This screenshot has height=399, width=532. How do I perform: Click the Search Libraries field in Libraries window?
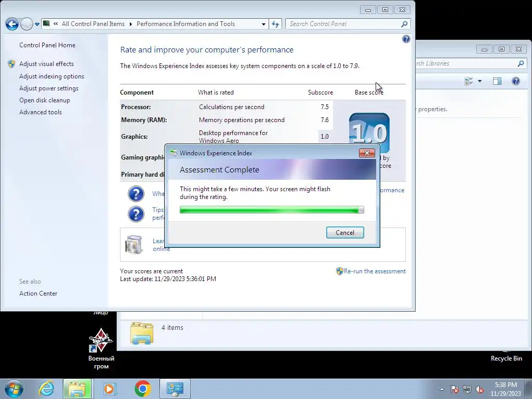[x=470, y=63]
